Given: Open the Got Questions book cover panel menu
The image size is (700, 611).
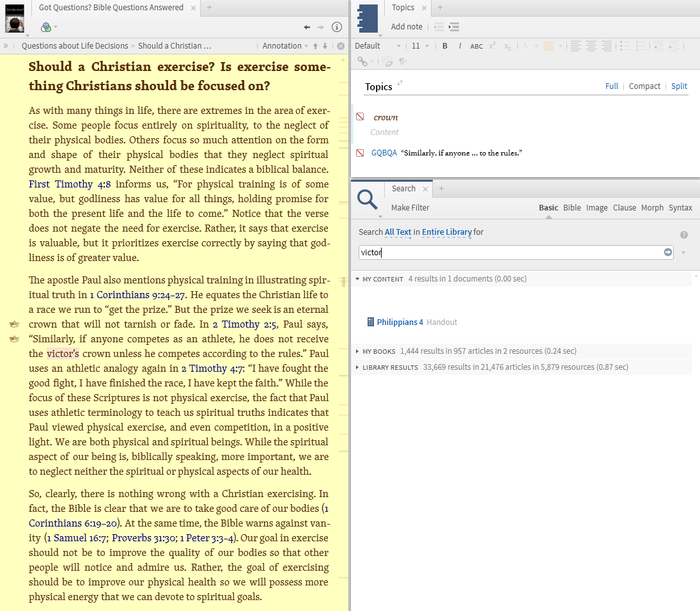Looking at the screenshot, I should point(15,19).
